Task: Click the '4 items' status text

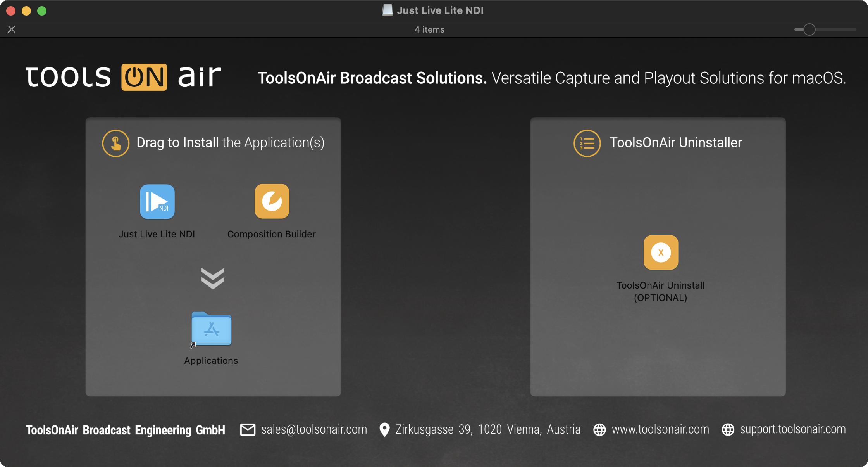Action: [x=429, y=29]
